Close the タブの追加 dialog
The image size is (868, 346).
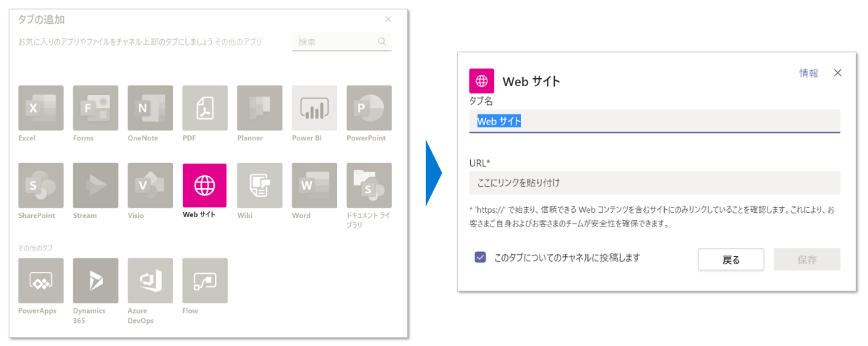tap(388, 20)
